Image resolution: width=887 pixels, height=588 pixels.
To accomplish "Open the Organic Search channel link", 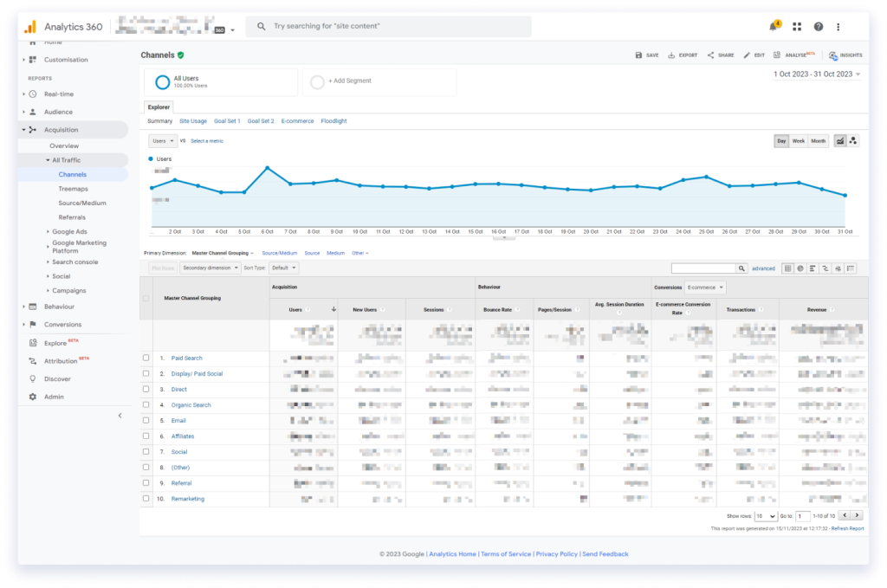I will click(191, 404).
